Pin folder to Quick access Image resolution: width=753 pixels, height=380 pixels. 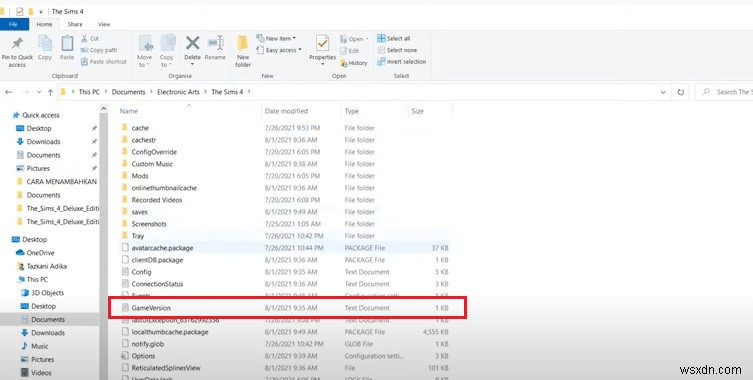point(17,51)
